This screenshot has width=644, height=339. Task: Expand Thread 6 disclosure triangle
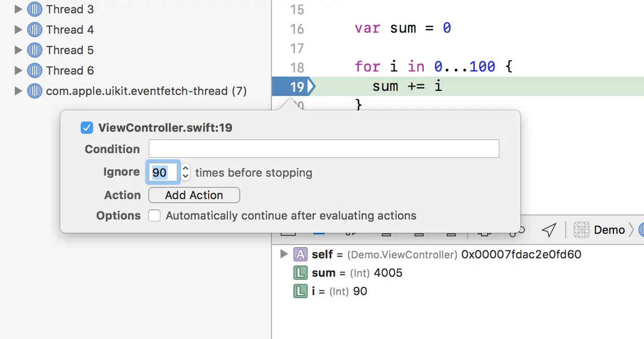click(18, 71)
